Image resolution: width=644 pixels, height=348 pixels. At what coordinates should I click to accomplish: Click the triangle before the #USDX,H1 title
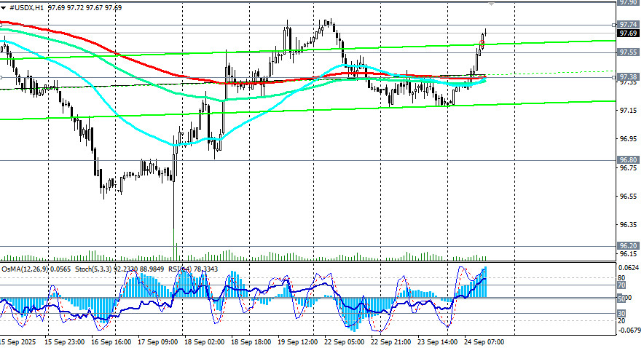click(4, 7)
